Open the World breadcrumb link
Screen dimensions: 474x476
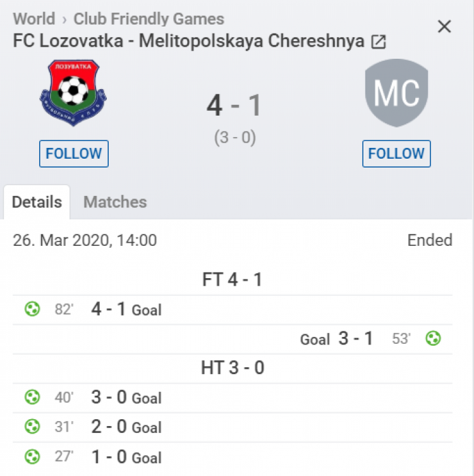33,19
